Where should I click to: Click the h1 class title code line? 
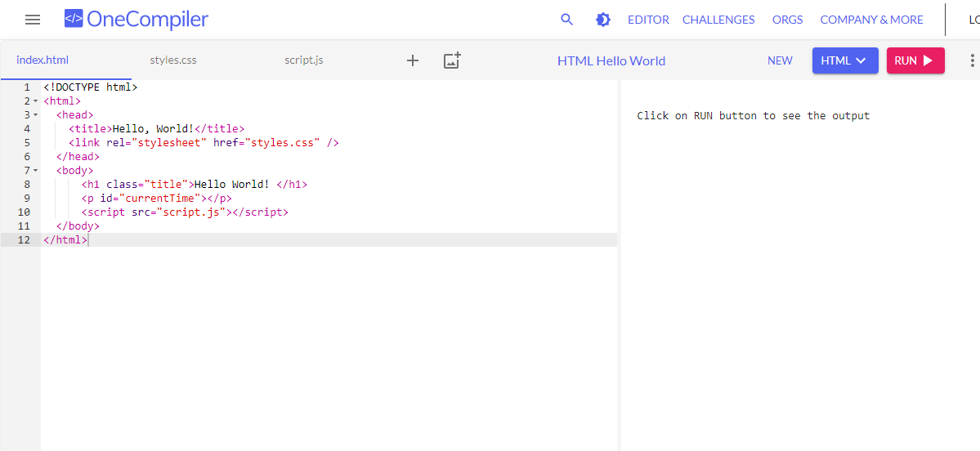point(195,185)
